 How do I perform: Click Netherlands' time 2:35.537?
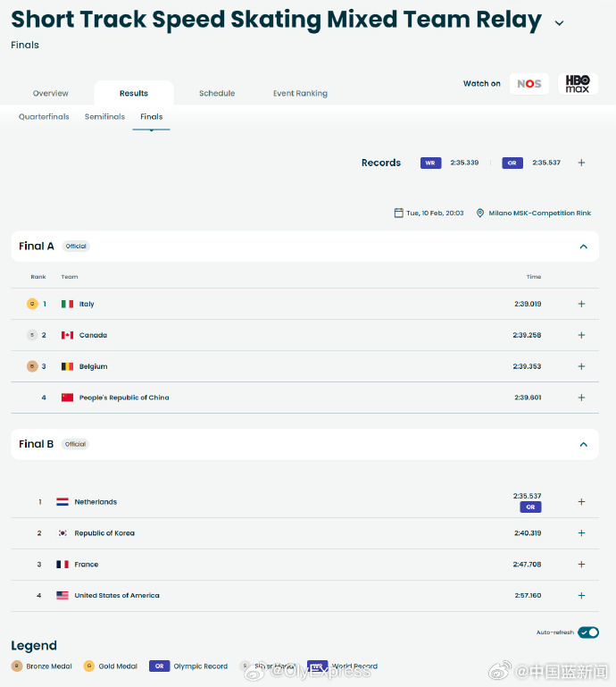(x=527, y=496)
